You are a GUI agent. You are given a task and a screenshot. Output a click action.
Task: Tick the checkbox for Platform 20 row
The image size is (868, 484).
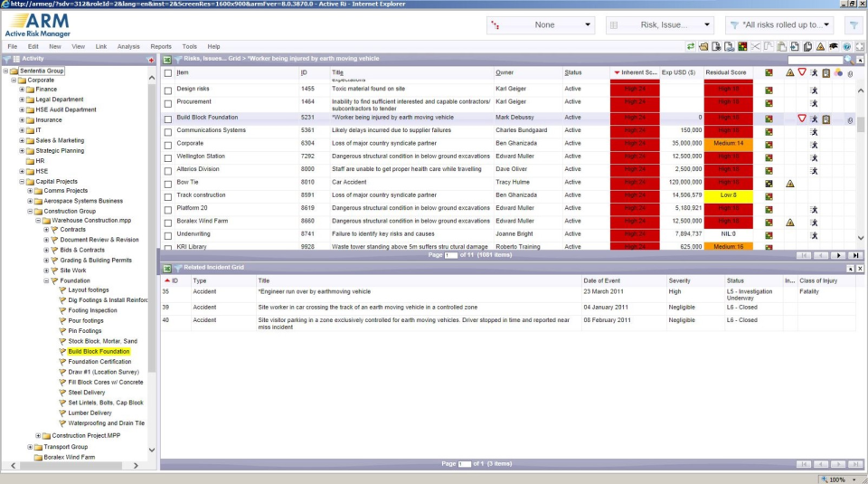click(x=168, y=210)
